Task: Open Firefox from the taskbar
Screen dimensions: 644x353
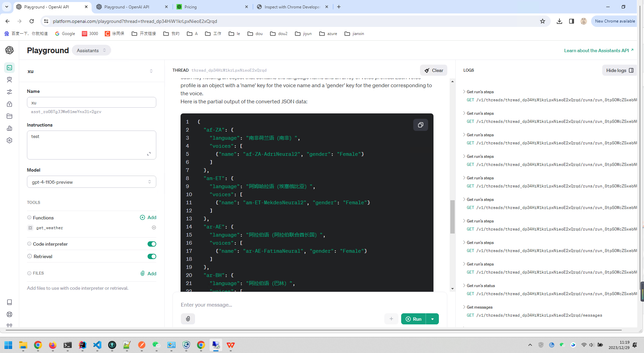Action: click(x=53, y=345)
